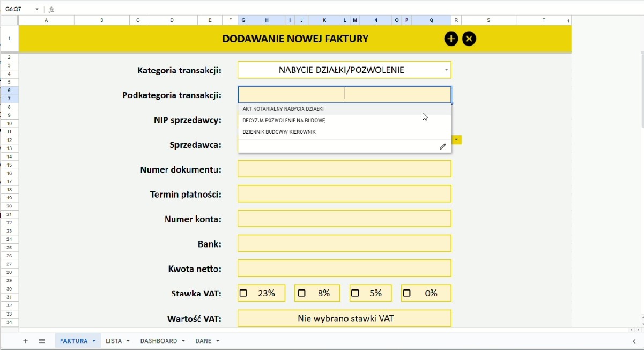Open the yellow Sprzedawca dropdown arrow
The width and height of the screenshot is (644, 350).
(x=456, y=140)
